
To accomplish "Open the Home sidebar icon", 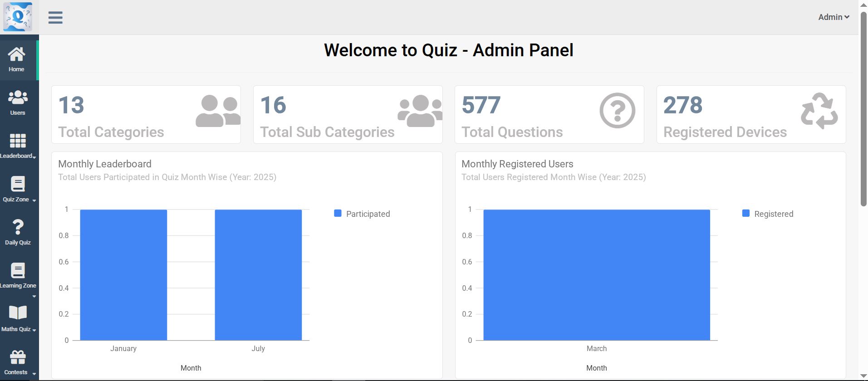I will coord(17,59).
